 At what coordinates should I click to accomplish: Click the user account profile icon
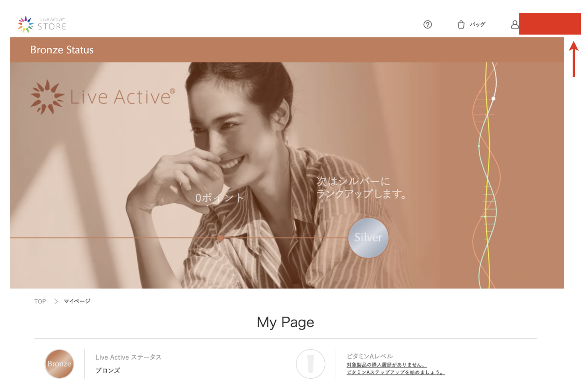pyautogui.click(x=515, y=25)
